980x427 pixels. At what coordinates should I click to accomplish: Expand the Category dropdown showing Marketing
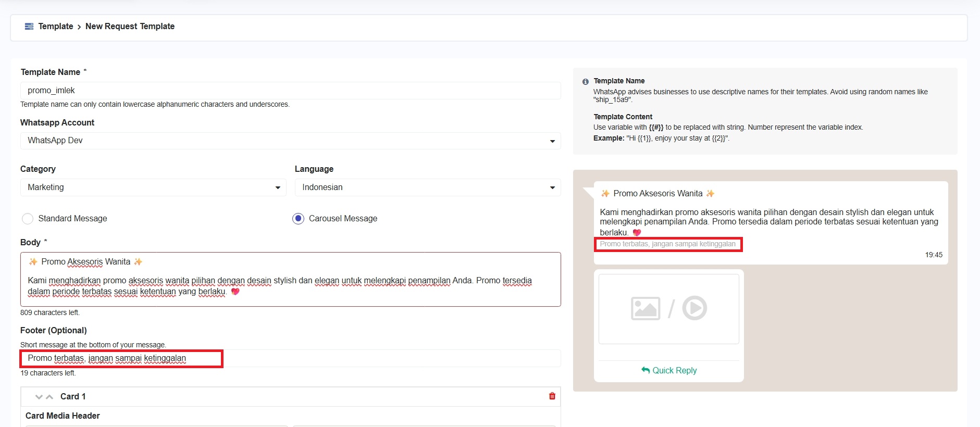tap(153, 187)
